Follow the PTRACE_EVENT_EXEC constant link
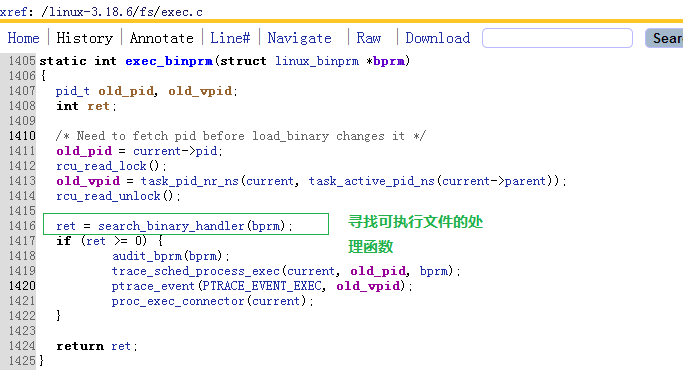Screen dimensions: 683x370 click(x=262, y=286)
